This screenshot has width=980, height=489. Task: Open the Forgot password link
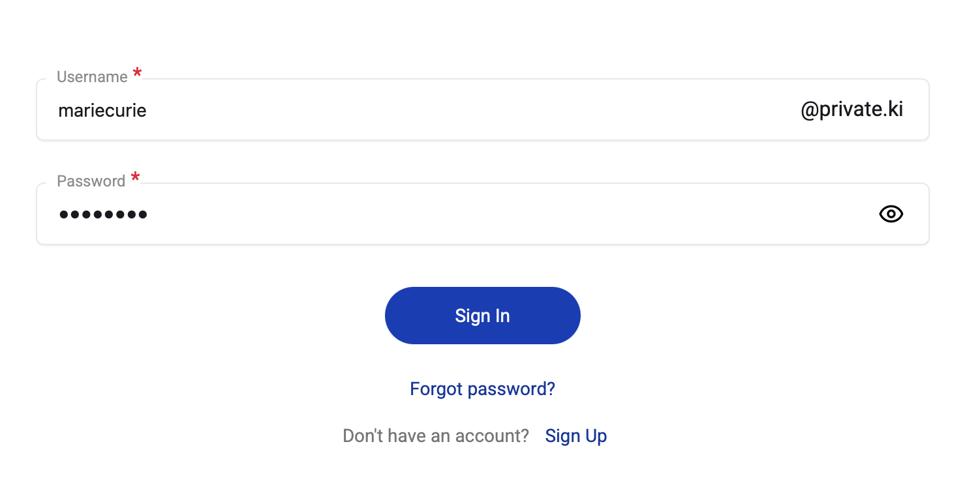(x=482, y=389)
